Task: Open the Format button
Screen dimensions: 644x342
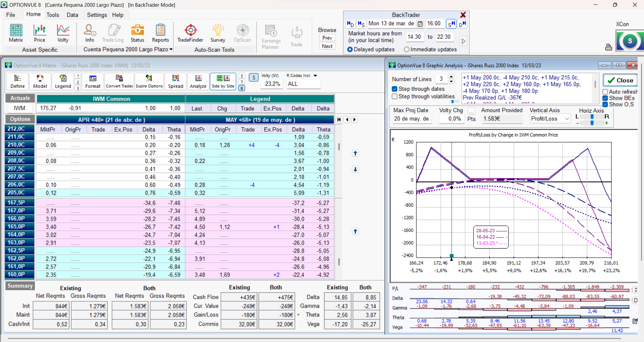Action: pos(93,82)
